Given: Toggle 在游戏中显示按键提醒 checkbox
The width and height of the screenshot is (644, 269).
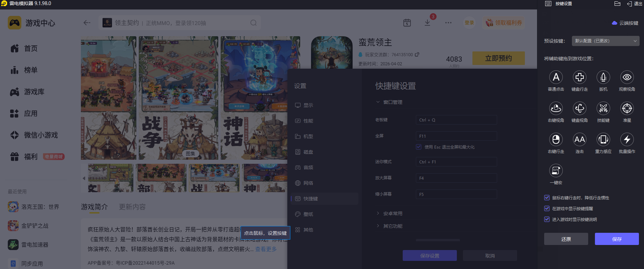Looking at the screenshot, I should click(547, 208).
